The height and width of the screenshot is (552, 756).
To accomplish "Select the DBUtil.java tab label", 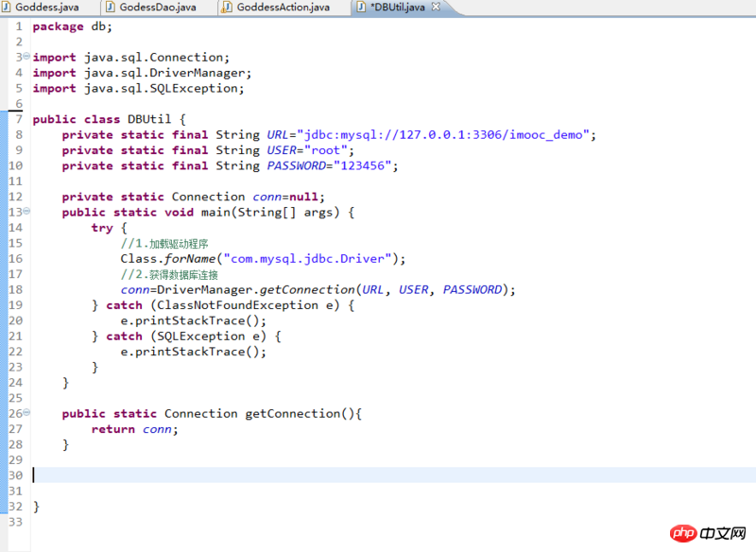I will click(x=399, y=8).
